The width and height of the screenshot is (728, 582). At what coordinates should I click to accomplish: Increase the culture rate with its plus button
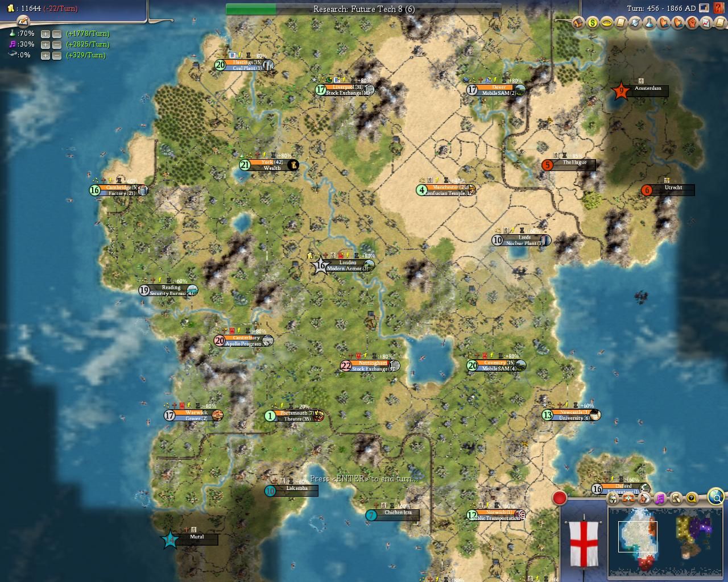coord(45,44)
